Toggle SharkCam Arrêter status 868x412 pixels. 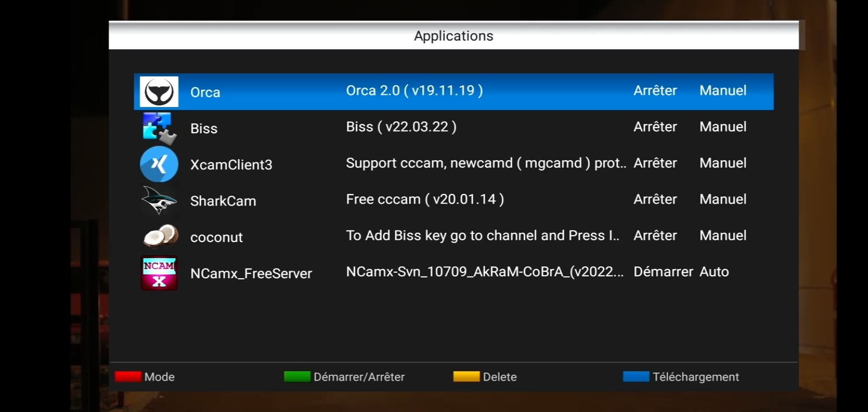(655, 199)
